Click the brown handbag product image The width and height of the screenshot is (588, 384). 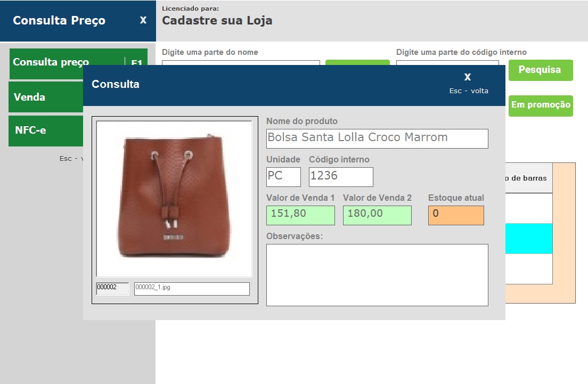[x=174, y=198]
